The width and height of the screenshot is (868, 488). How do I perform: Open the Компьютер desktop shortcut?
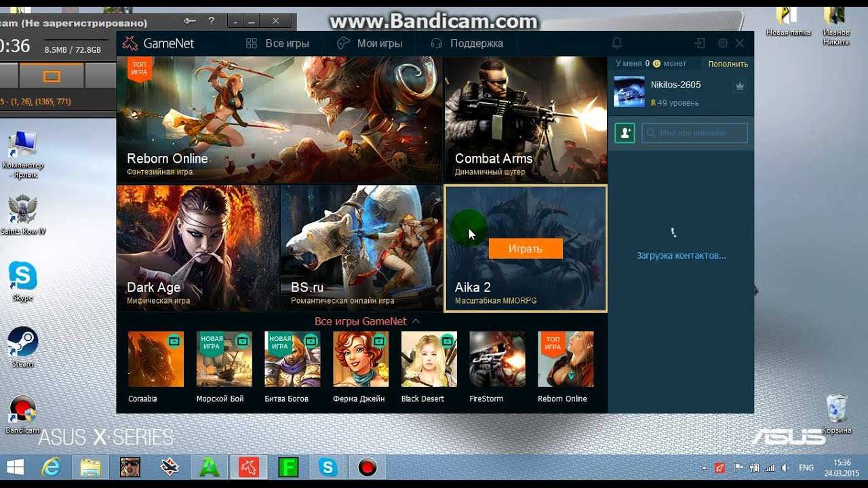22,155
